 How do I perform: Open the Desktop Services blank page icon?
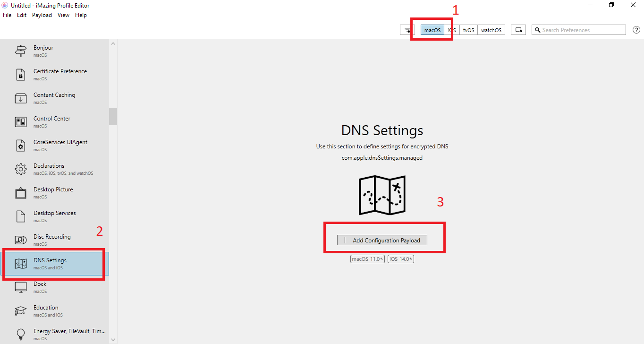(x=21, y=216)
